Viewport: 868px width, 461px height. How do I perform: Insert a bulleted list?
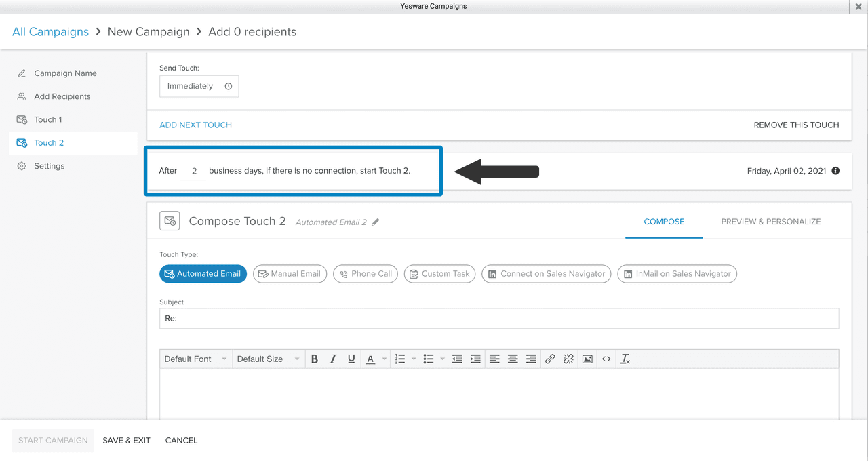point(428,359)
